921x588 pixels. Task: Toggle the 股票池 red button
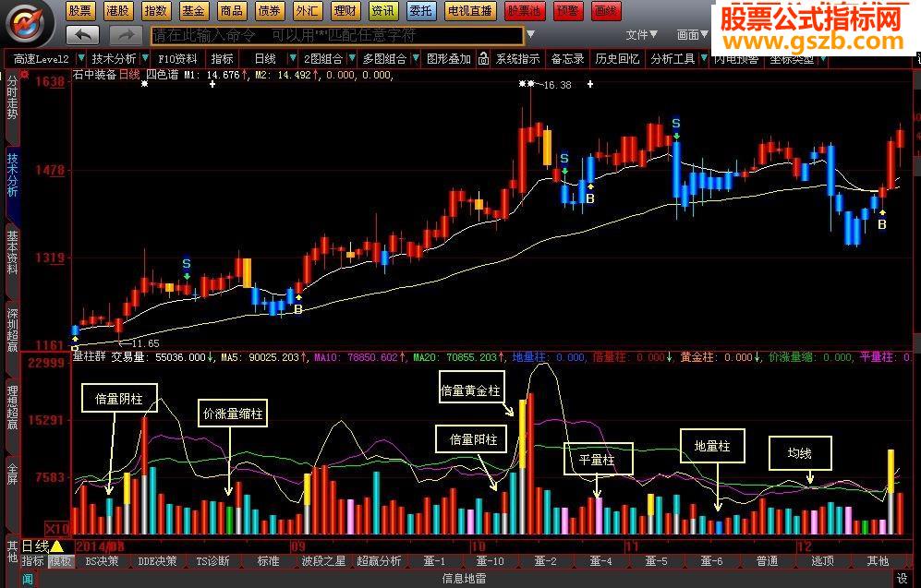(524, 11)
